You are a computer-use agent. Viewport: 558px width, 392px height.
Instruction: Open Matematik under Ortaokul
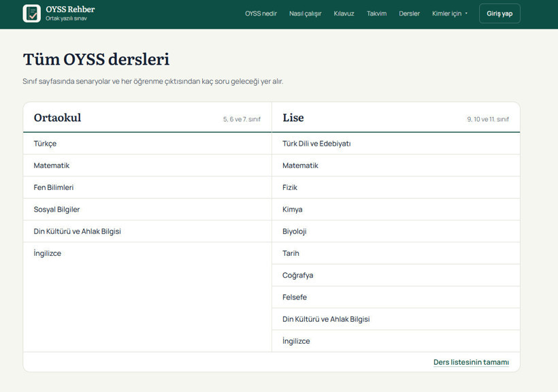point(148,165)
